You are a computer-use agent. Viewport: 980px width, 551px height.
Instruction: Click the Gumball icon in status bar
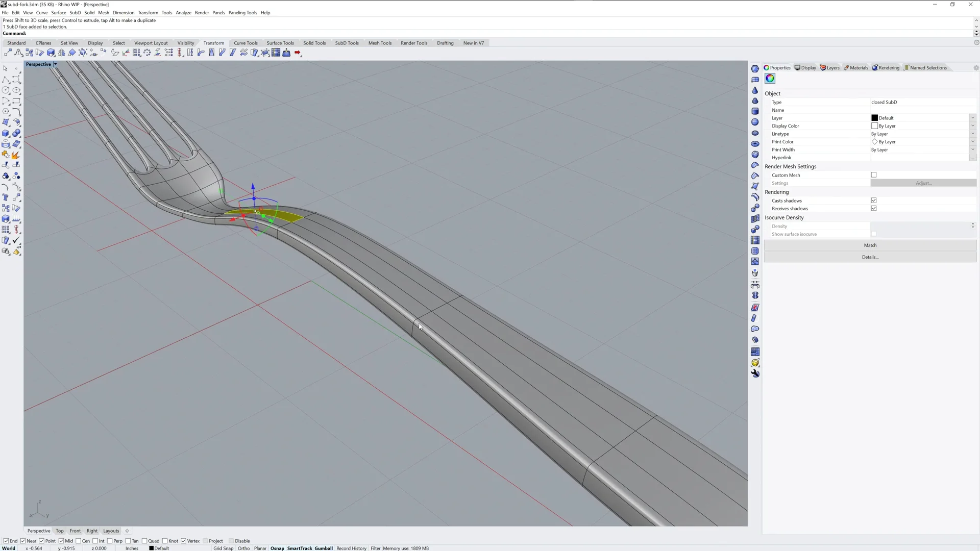tap(323, 548)
